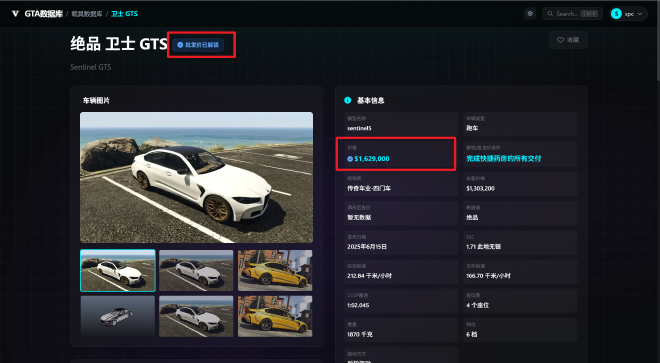This screenshot has height=363, width=660.
Task: Open 完成快捷药房的所有交付 unlock condition link
Action: tap(503, 159)
